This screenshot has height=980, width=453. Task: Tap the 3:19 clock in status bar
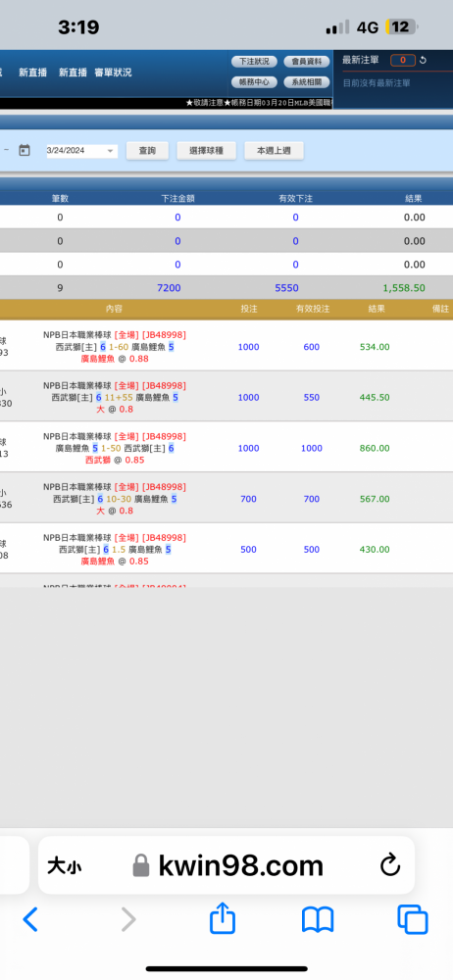[78, 26]
